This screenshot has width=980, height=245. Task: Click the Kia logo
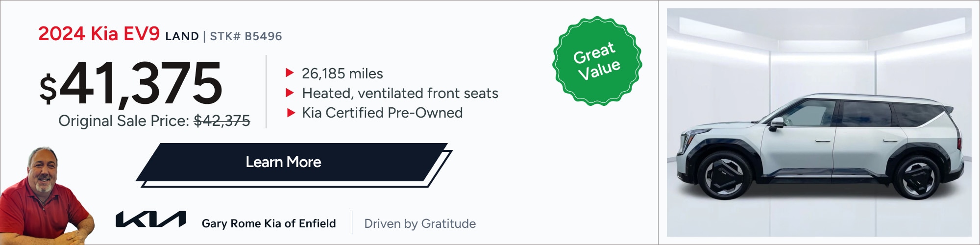point(151,220)
